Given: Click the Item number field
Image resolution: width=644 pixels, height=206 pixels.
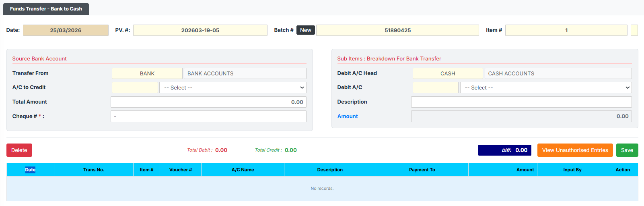Looking at the screenshot, I should 566,30.
